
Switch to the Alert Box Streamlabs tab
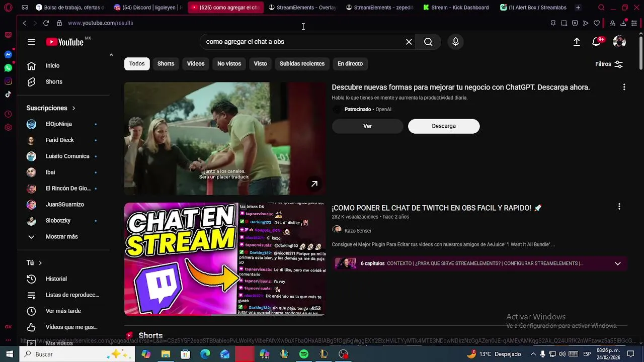point(533,8)
